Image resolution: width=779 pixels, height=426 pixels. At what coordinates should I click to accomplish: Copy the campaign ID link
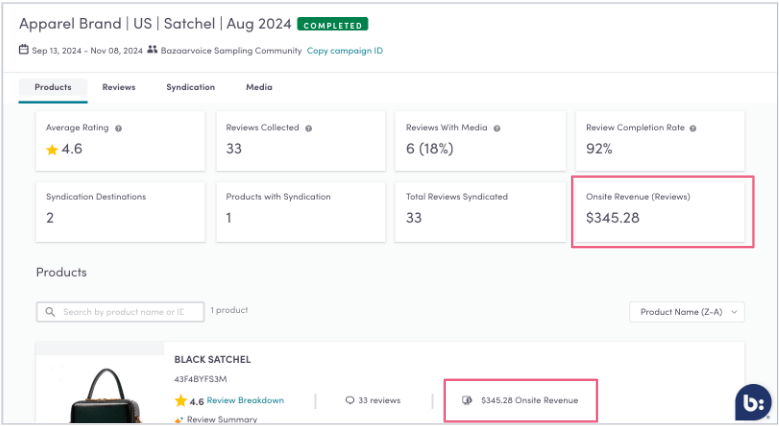[345, 51]
